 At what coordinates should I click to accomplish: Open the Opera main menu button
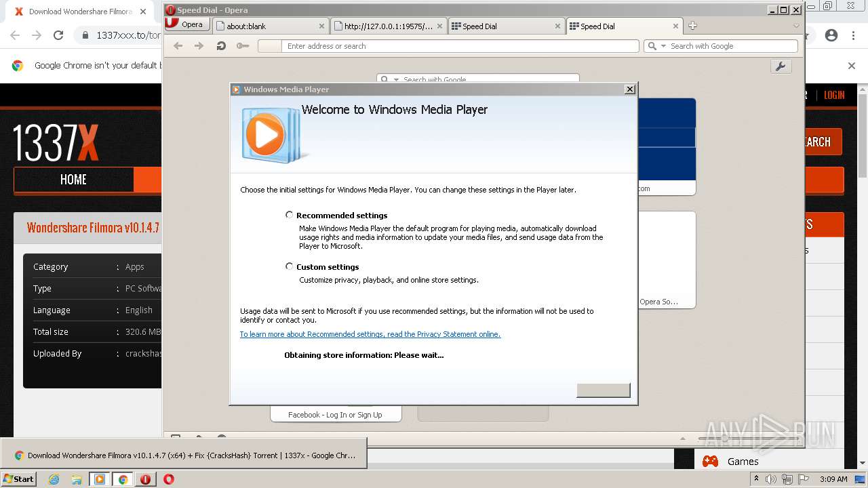pos(186,24)
